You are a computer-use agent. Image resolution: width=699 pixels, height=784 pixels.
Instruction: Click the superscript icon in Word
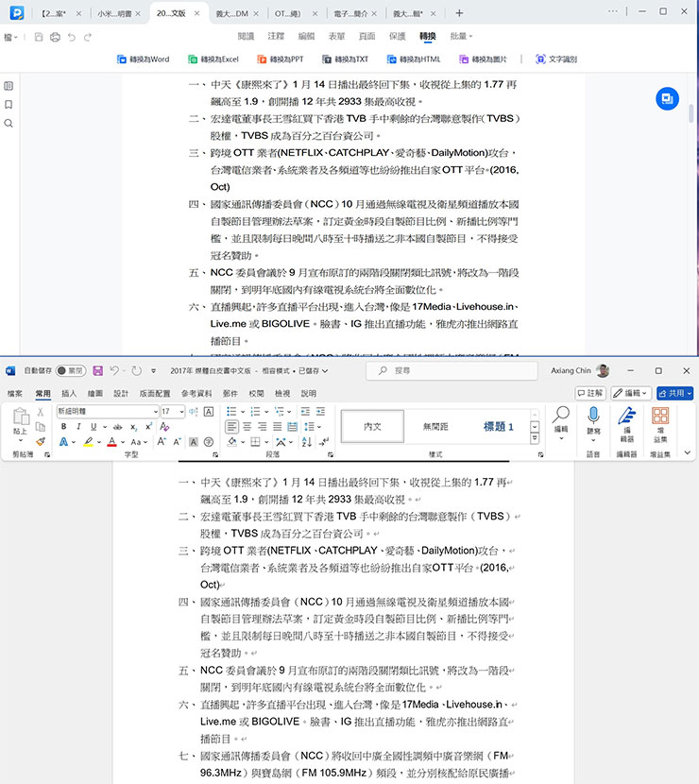(148, 427)
